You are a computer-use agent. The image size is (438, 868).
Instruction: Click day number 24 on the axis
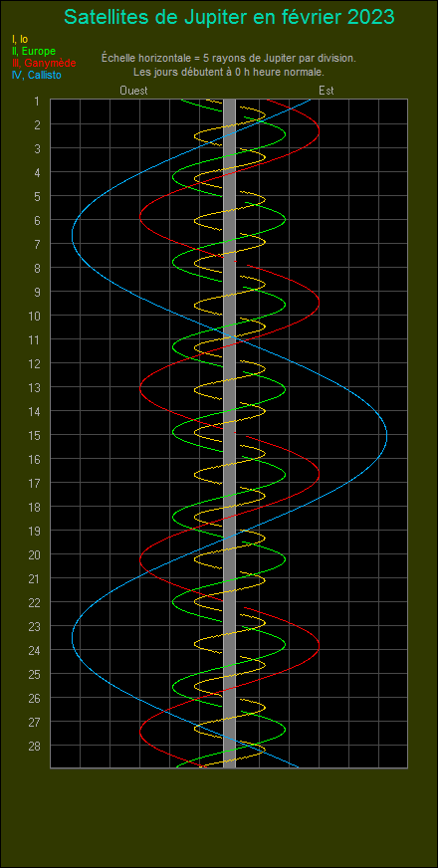coord(35,650)
